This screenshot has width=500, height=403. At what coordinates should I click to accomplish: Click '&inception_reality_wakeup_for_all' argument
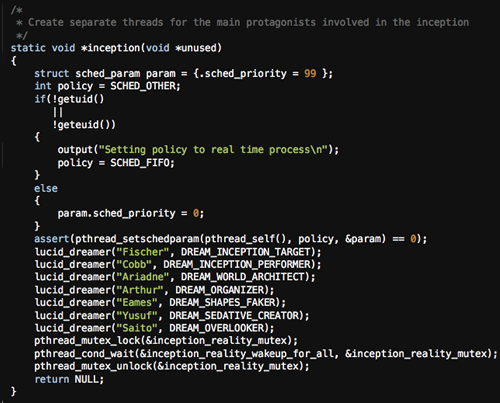[237, 354]
